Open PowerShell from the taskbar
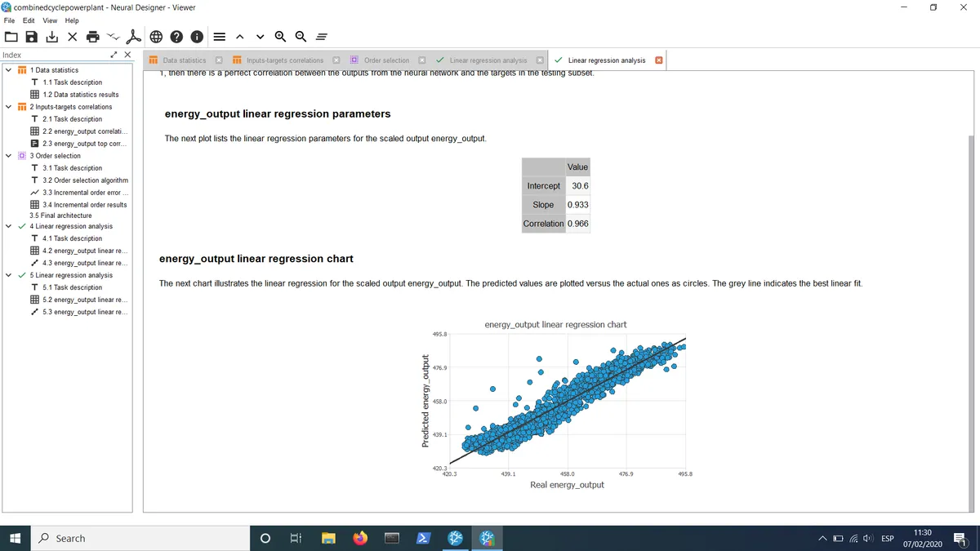 pyautogui.click(x=424, y=538)
